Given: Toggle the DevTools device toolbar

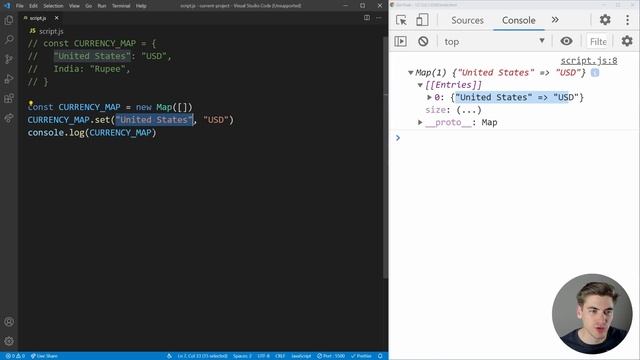Looking at the screenshot, I should coord(422,20).
